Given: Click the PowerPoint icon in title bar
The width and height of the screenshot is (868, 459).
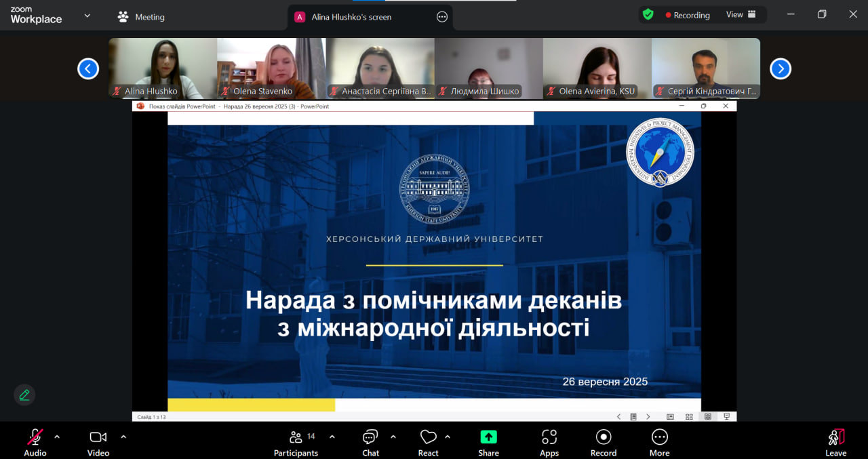Looking at the screenshot, I should coord(140,106).
